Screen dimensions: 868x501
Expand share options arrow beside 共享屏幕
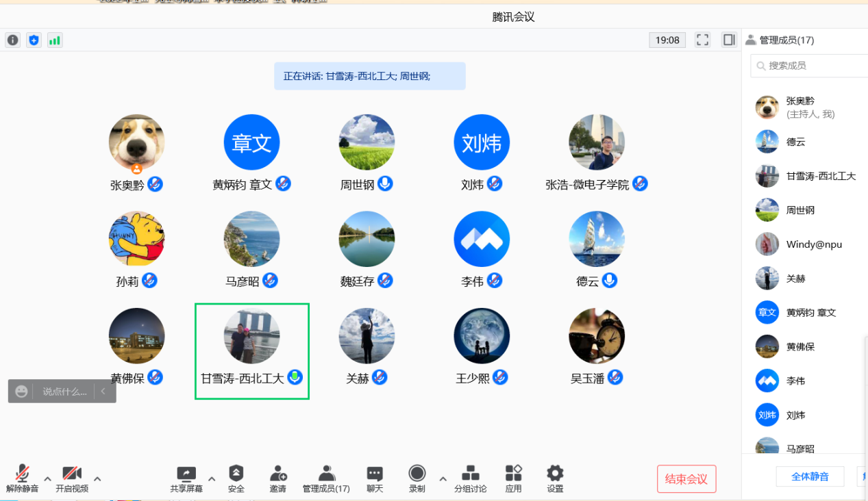[x=212, y=478]
